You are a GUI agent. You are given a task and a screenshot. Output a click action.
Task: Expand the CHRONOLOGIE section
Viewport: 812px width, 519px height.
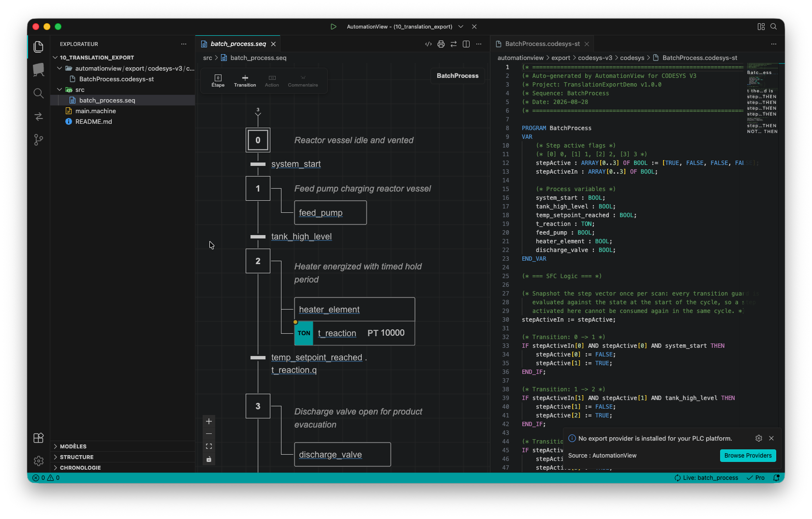tap(123, 468)
